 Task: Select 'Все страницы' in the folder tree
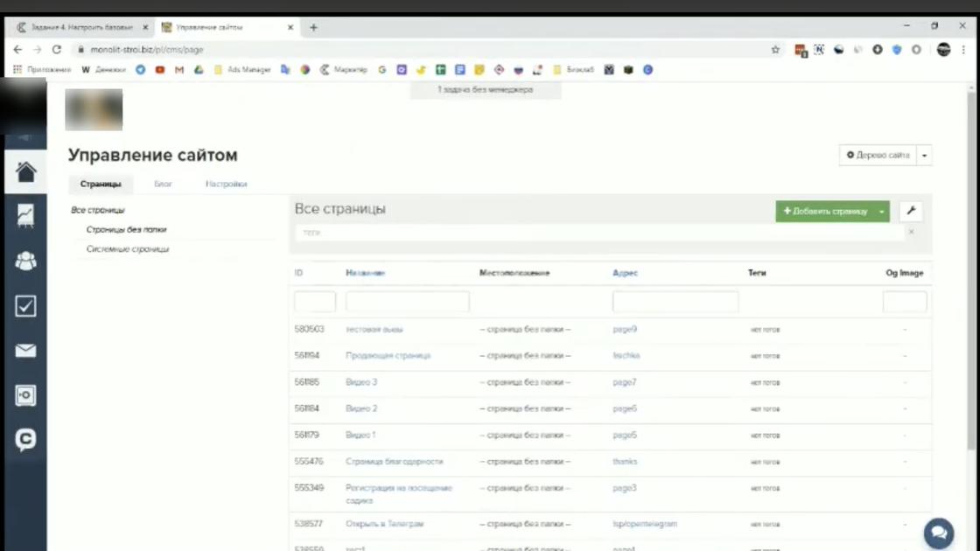tap(98, 210)
